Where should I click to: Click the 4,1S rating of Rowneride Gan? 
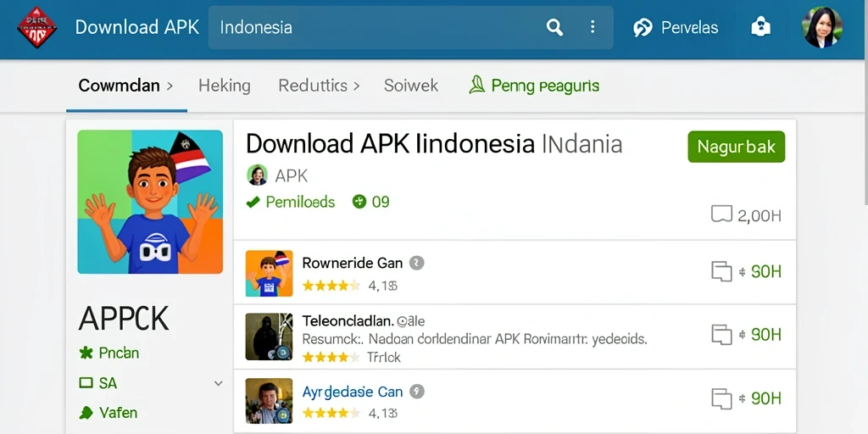382,287
